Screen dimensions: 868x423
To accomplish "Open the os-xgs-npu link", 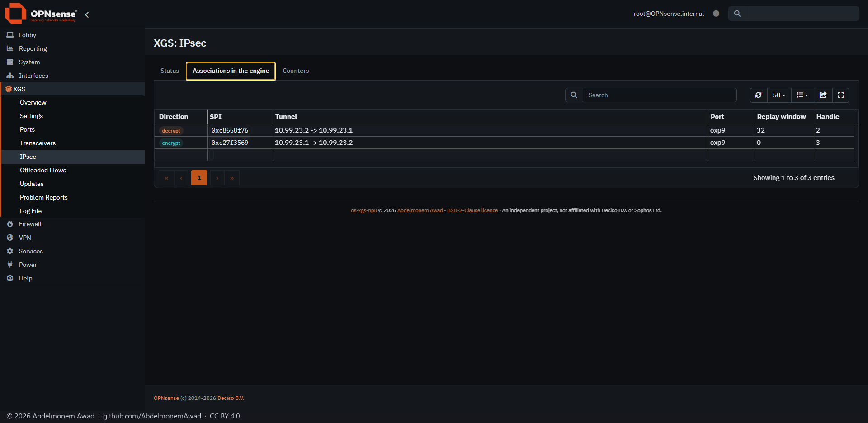I will pyautogui.click(x=364, y=210).
